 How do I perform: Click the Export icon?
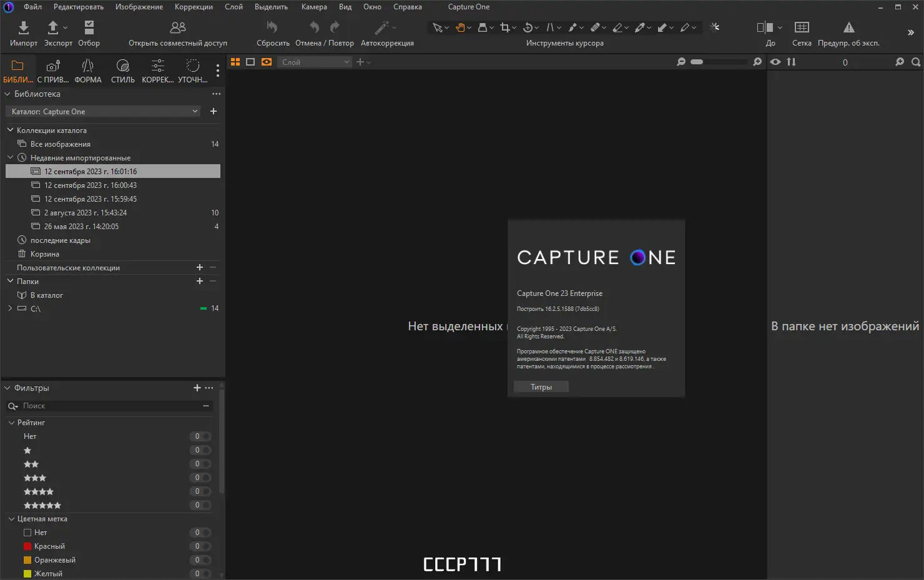(54, 27)
